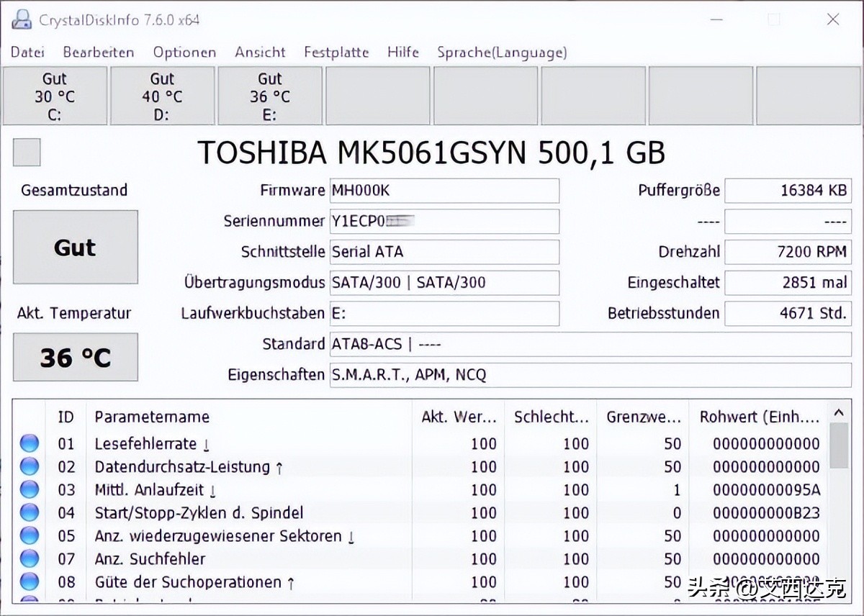Click the scroll up arrow of SMART list
This screenshot has height=616, width=864.
(837, 413)
